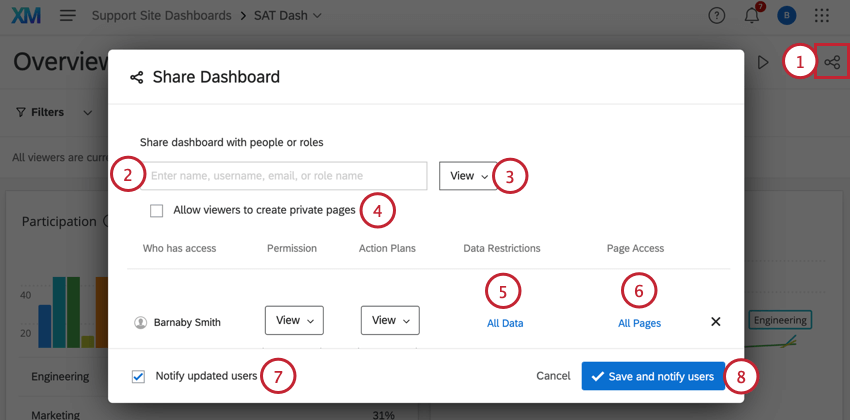Focus the name, username, email input field
The image size is (850, 420).
(x=286, y=176)
